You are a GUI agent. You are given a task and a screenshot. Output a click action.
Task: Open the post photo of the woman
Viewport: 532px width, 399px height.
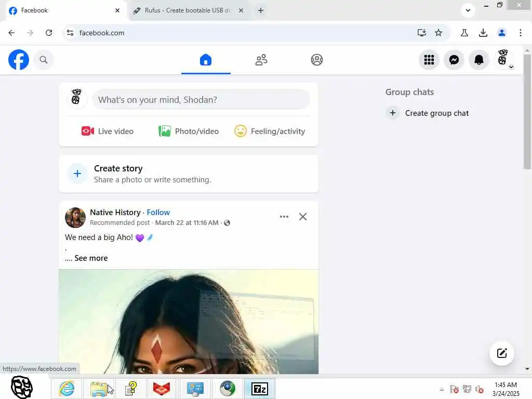coord(189,322)
